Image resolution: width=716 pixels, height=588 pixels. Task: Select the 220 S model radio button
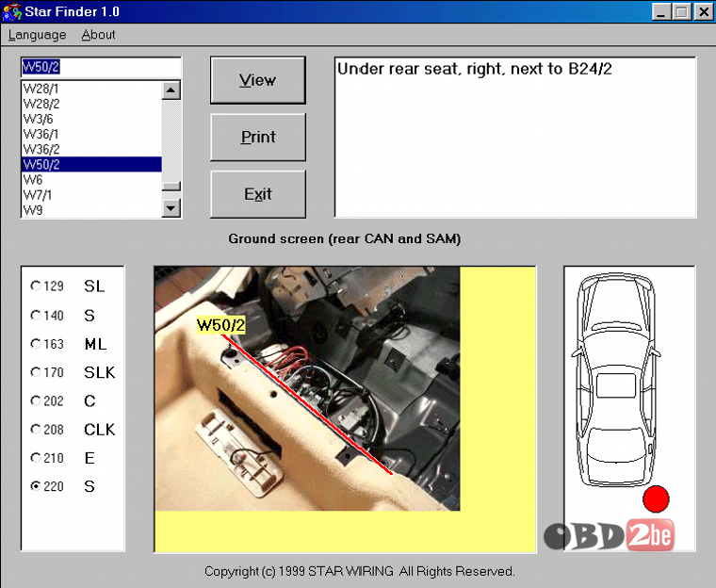(x=36, y=486)
